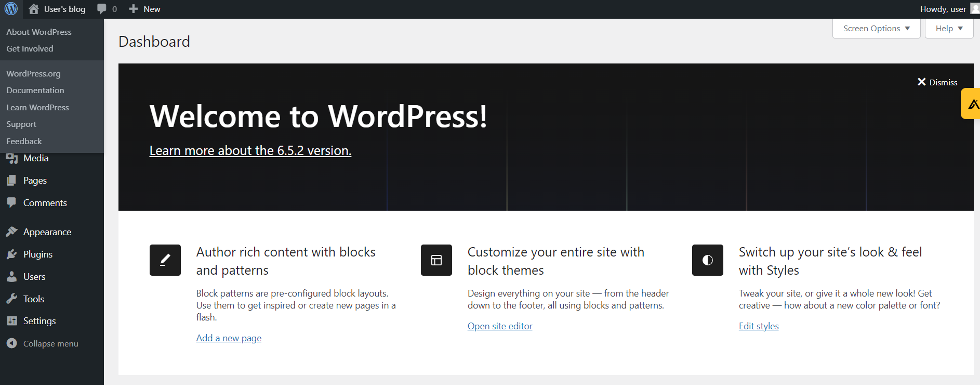980x385 pixels.
Task: Click the Tools wrench icon
Action: (x=11, y=299)
